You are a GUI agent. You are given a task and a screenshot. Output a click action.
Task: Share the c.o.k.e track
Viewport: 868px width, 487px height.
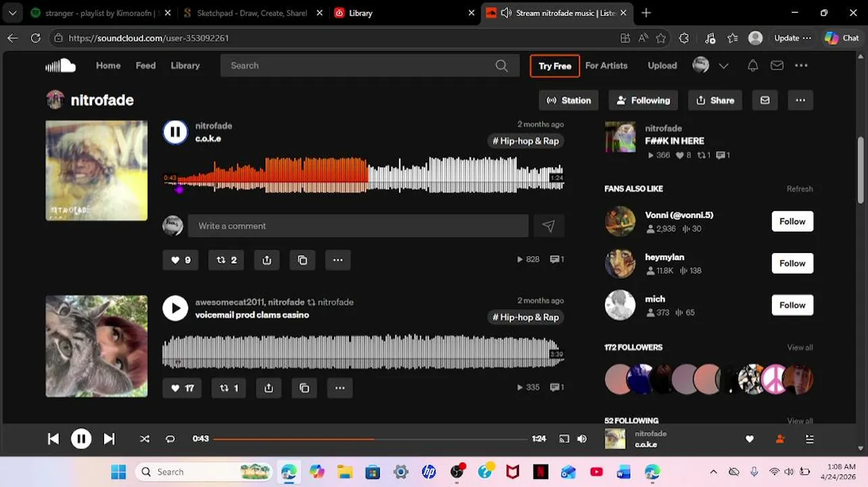(267, 260)
